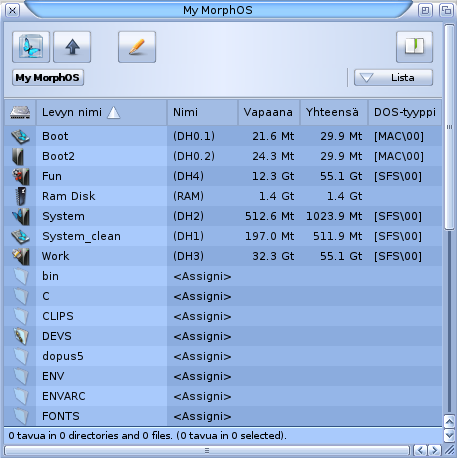Select the Fun row name
457x458 pixels.
[52, 176]
